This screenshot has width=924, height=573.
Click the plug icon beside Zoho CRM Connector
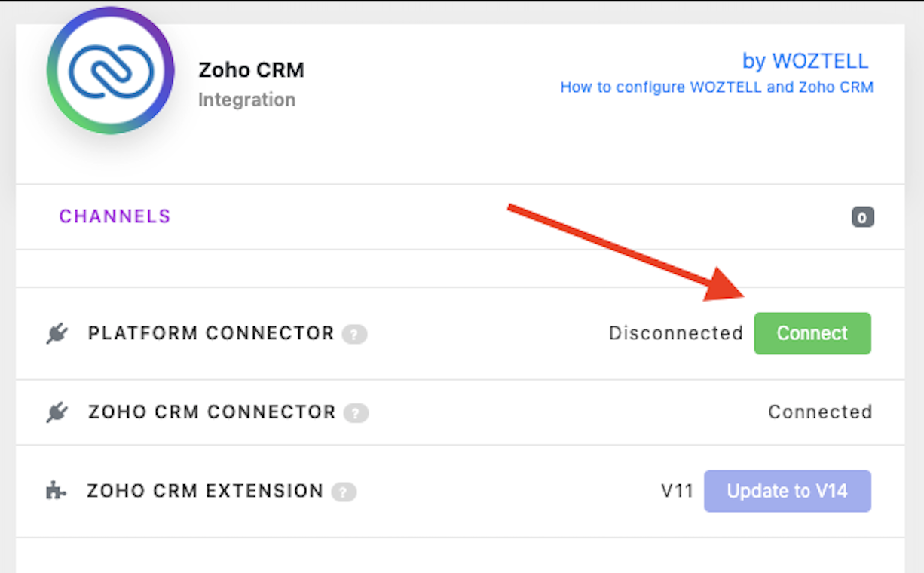[x=57, y=412]
